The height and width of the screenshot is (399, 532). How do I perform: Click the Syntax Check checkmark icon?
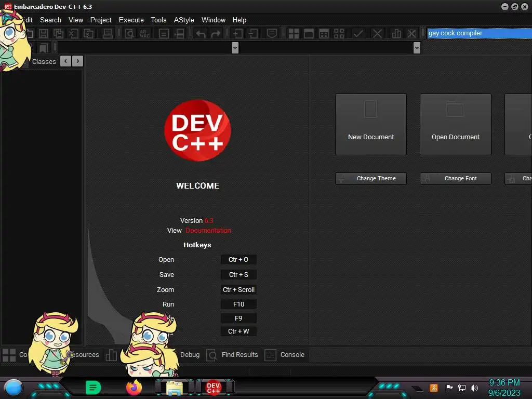coord(358,34)
